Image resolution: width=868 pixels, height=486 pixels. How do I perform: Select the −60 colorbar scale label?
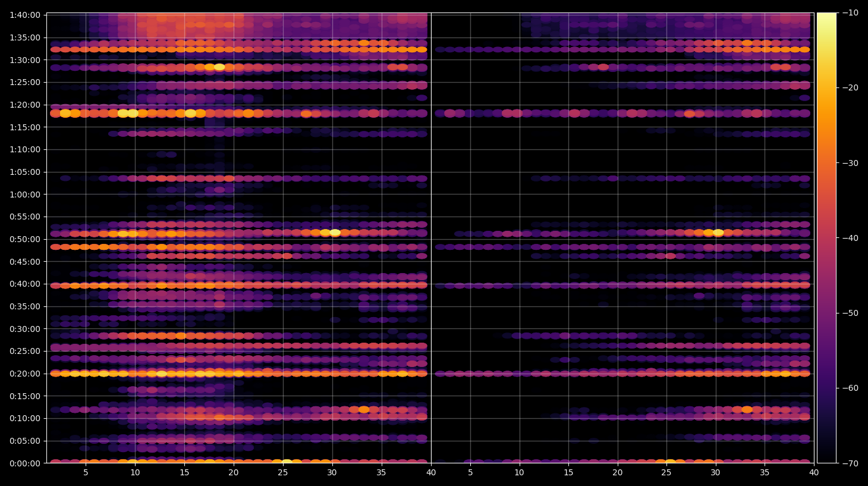850,388
